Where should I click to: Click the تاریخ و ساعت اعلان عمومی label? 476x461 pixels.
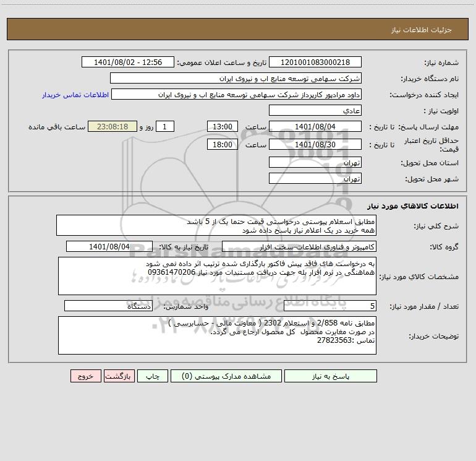pos(222,62)
